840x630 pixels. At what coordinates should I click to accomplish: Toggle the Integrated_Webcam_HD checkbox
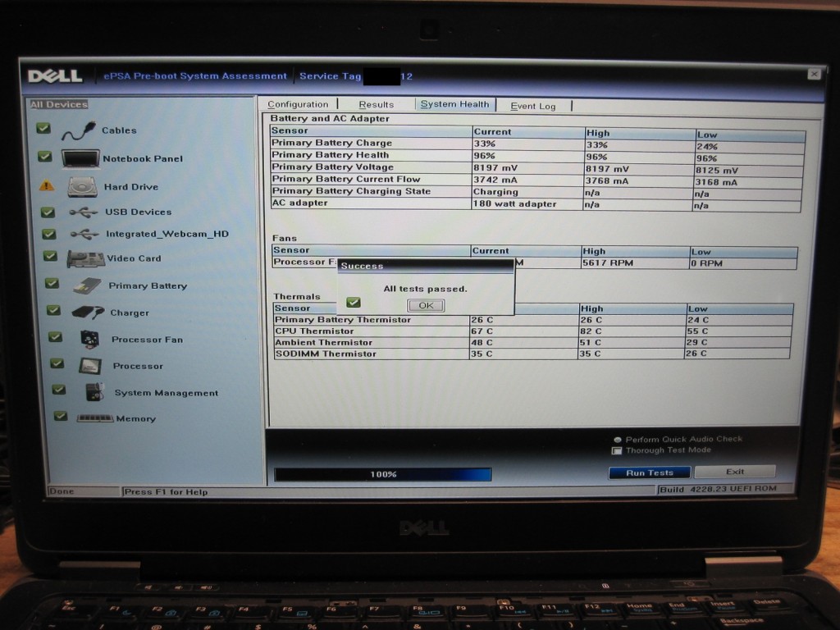48,234
